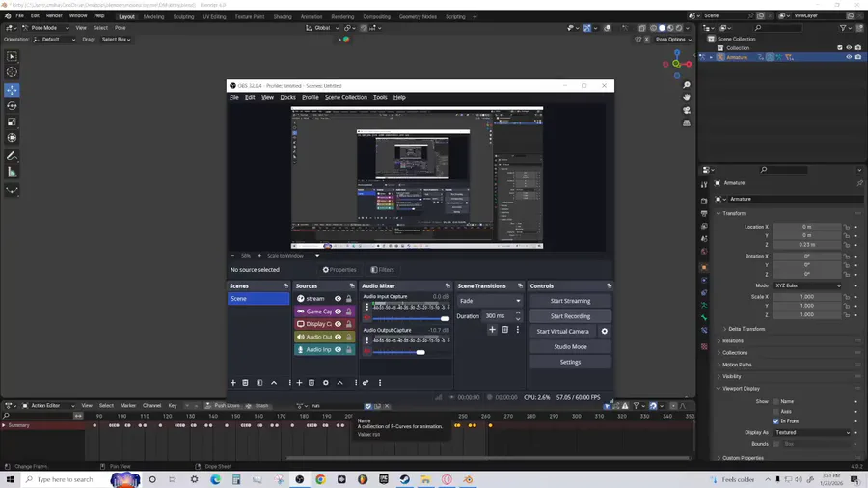This screenshot has height=488, width=868.
Task: Switch to the Geometry Nodes workspace tab
Action: [x=418, y=17]
